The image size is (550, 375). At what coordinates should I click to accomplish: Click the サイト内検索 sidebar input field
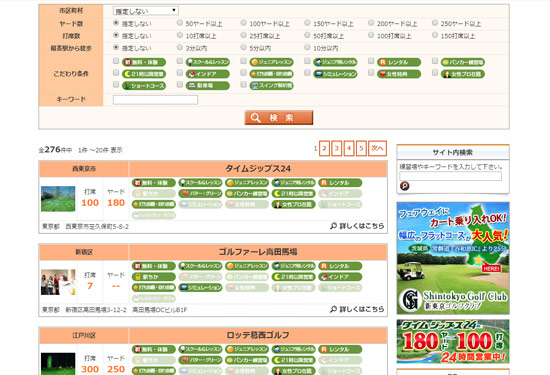[450, 176]
